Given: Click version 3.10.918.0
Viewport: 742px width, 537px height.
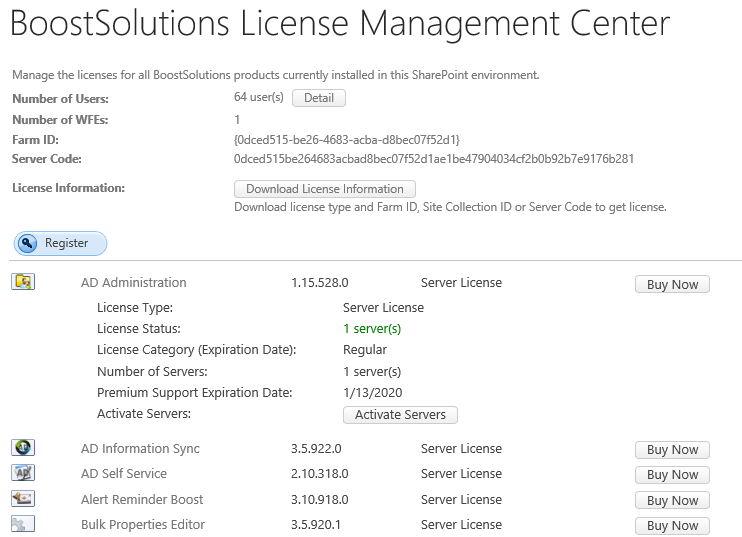Looking at the screenshot, I should click(319, 500).
